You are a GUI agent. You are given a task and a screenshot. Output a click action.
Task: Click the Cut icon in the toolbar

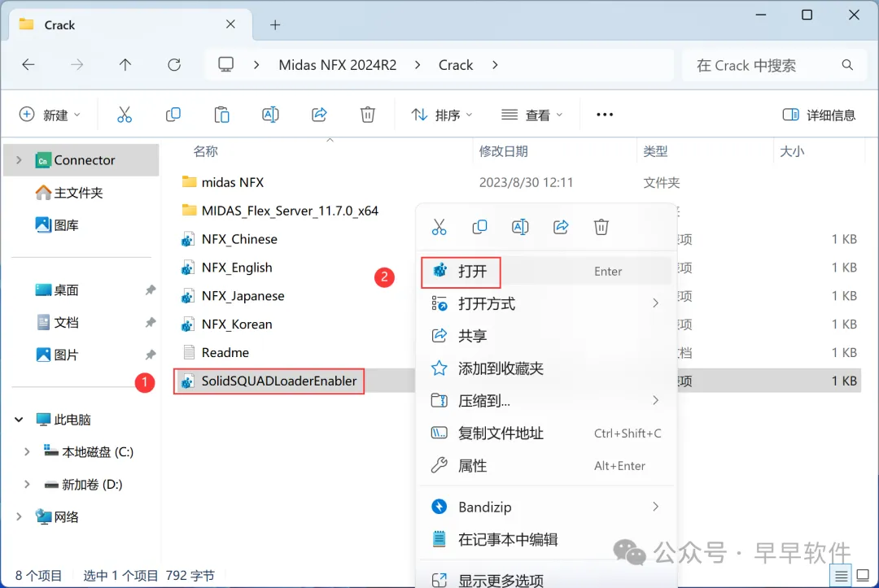[125, 115]
